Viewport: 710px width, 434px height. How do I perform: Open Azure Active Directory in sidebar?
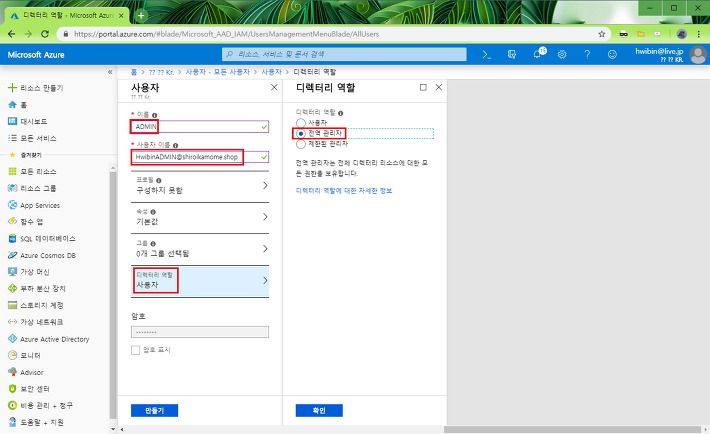49,339
